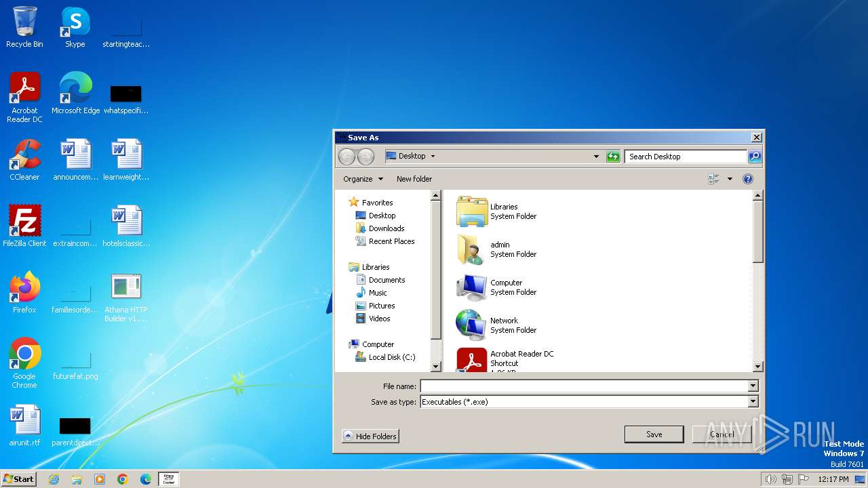Open Internet Explorer from the taskbar

point(54,479)
